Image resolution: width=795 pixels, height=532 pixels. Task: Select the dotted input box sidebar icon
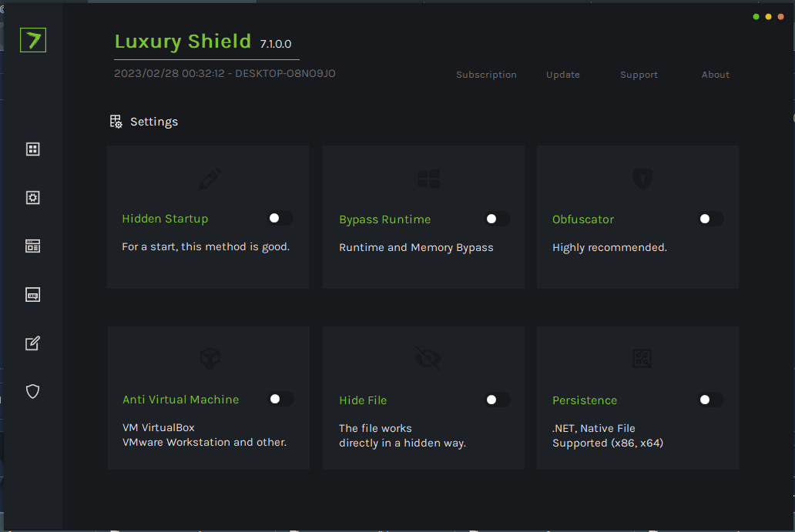pyautogui.click(x=33, y=295)
